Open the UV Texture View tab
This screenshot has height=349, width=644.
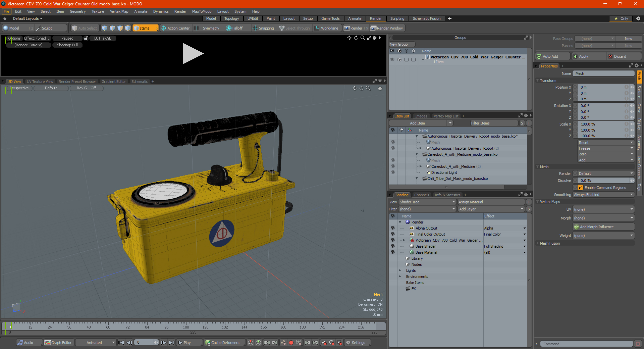pyautogui.click(x=40, y=82)
